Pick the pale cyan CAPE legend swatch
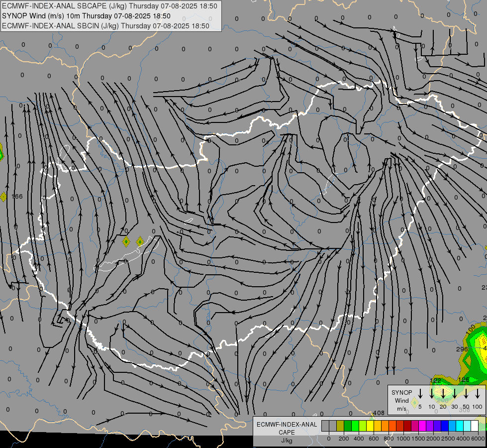Viewport: 487px width, 448px height. pyautogui.click(x=468, y=426)
